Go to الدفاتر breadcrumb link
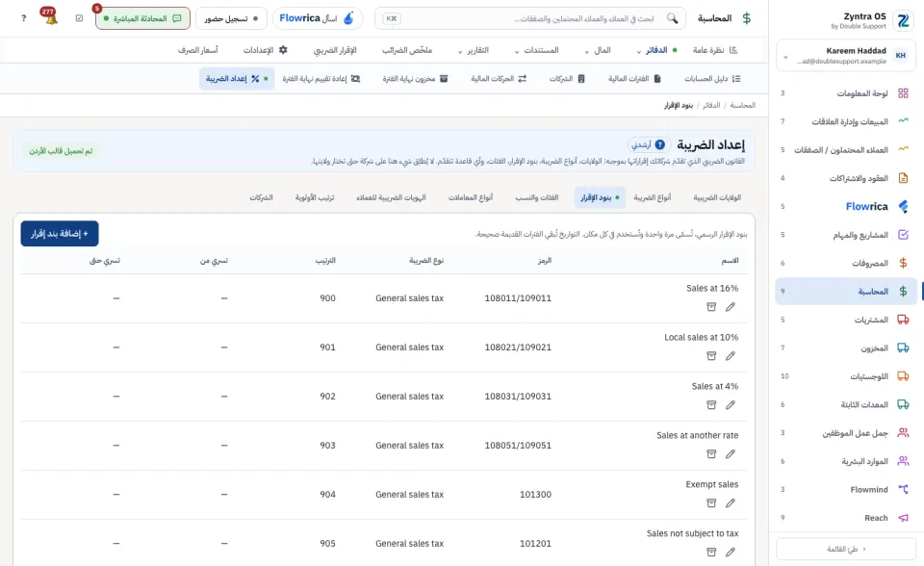This screenshot has width=924, height=566. point(711,105)
